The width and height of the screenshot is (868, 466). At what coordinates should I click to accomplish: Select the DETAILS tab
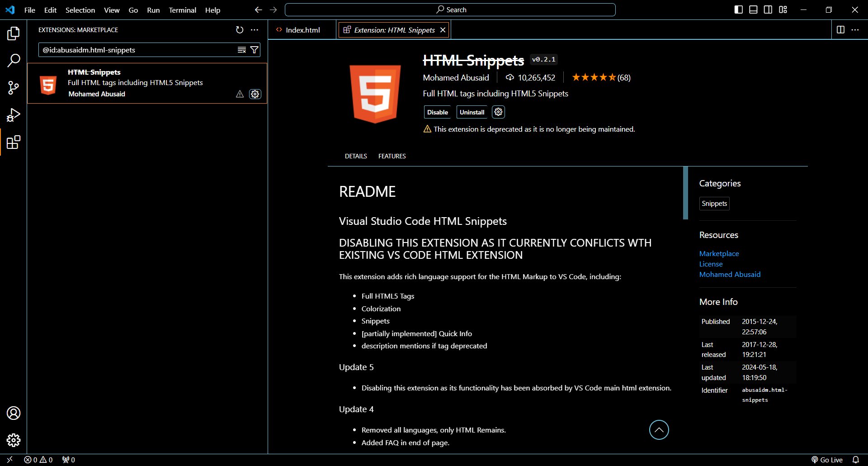pyautogui.click(x=356, y=156)
